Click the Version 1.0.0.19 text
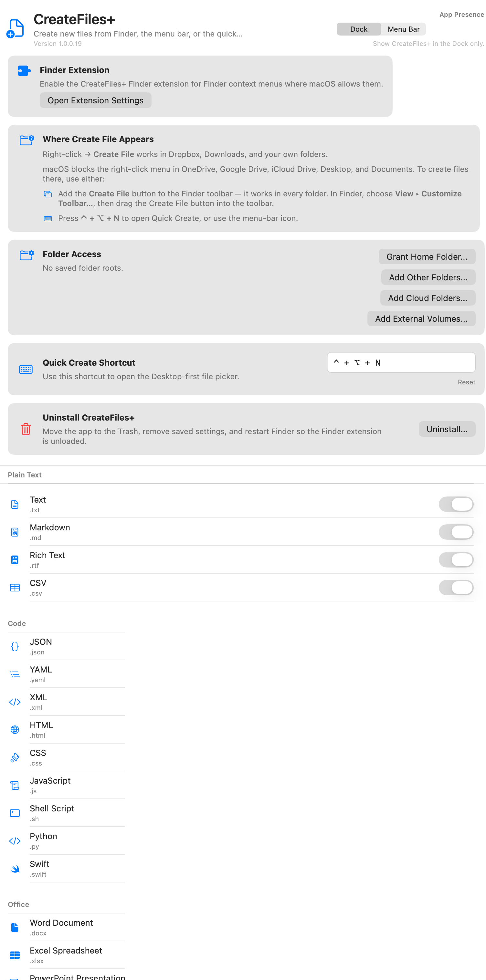This screenshot has width=486, height=980. [x=58, y=44]
